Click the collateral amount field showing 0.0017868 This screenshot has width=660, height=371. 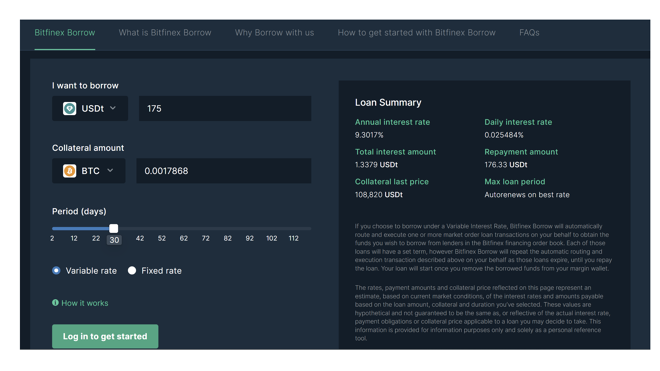point(224,171)
